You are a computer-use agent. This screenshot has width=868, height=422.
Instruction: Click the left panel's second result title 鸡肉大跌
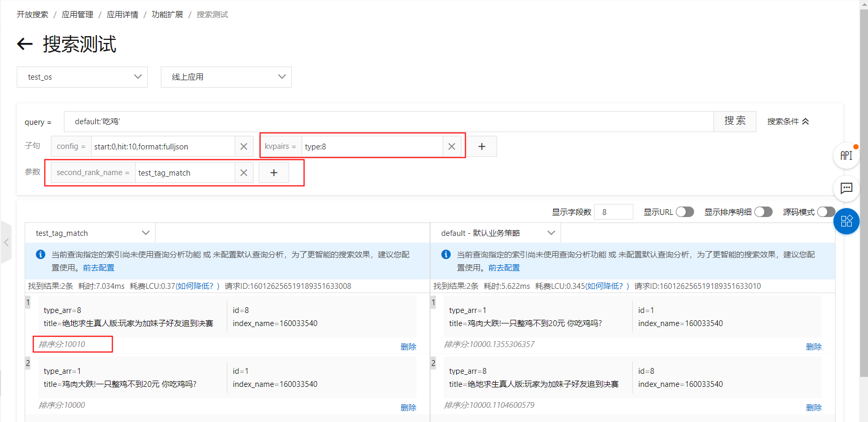[x=120, y=384]
